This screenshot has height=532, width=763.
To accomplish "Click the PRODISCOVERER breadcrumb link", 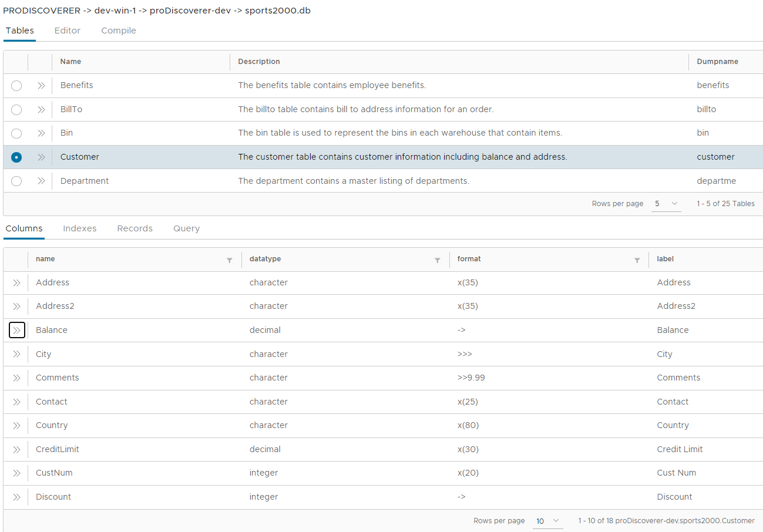I will [x=41, y=10].
